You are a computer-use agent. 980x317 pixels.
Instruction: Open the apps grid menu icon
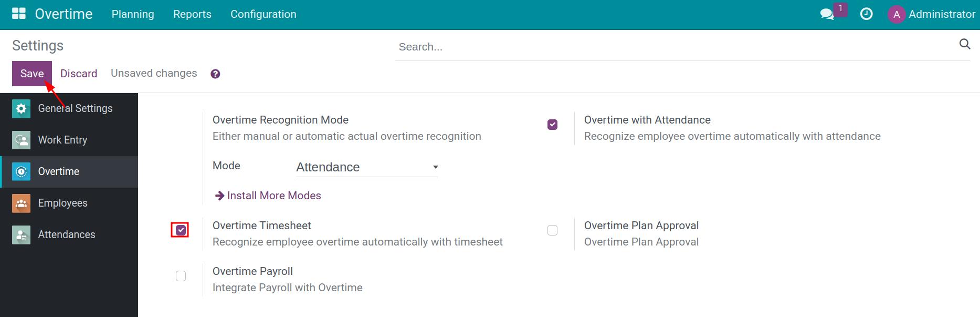[x=19, y=14]
